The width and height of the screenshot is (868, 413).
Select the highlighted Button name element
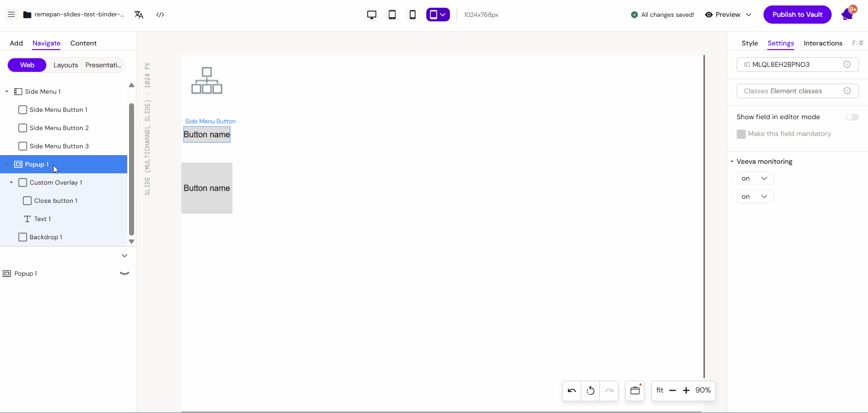point(207,135)
